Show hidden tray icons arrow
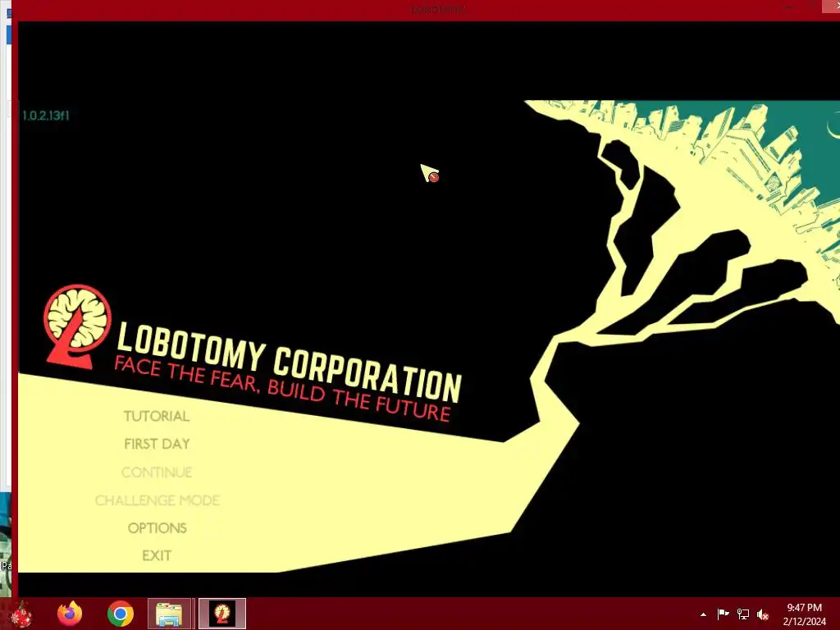The width and height of the screenshot is (840, 630). (x=703, y=614)
